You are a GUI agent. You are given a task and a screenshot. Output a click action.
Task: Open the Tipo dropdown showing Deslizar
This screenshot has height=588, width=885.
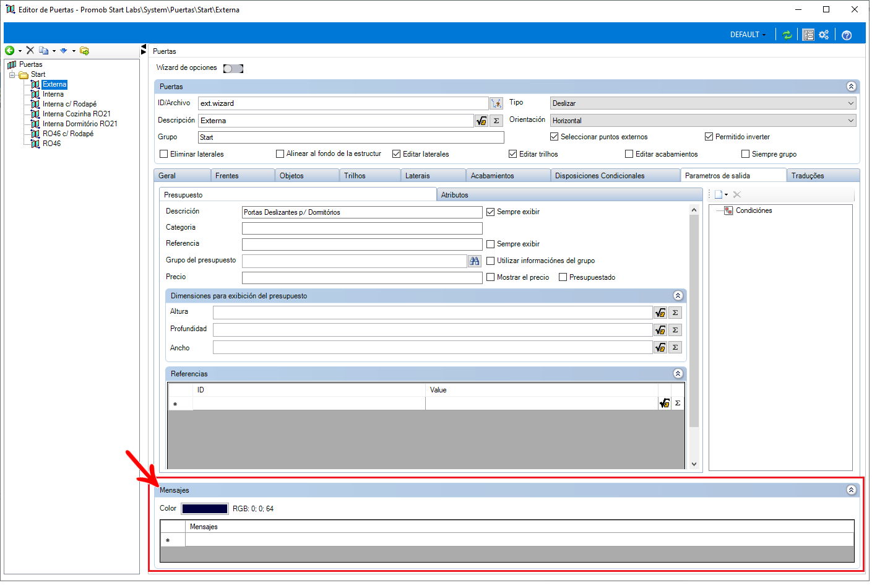click(x=703, y=103)
